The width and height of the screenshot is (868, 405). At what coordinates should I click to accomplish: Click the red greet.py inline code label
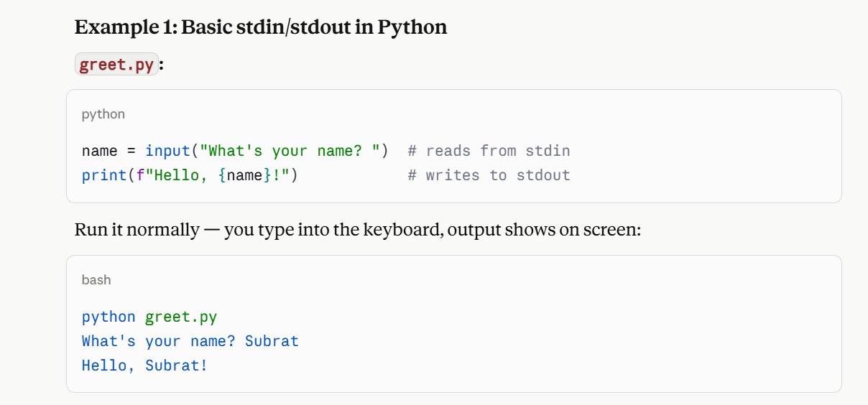point(116,65)
